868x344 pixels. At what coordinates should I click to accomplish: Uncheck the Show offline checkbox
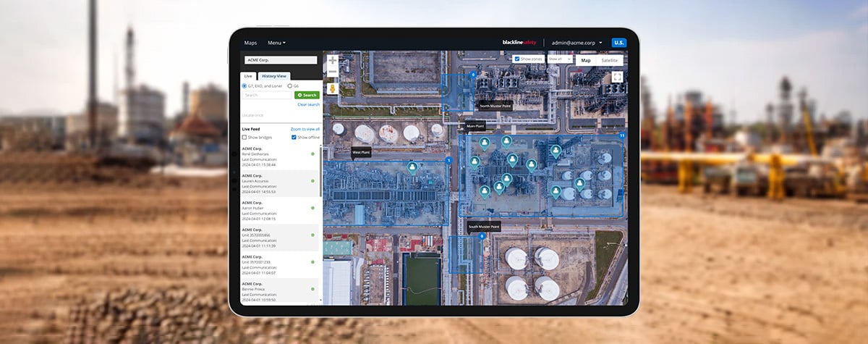pyautogui.click(x=294, y=137)
